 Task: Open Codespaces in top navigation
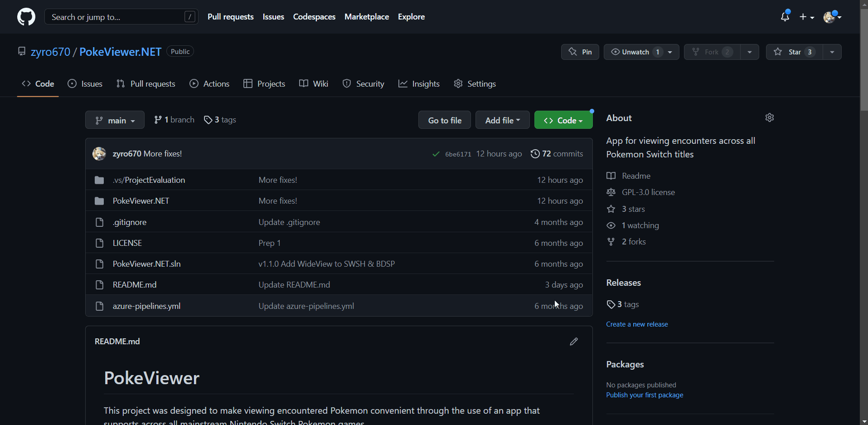314,17
